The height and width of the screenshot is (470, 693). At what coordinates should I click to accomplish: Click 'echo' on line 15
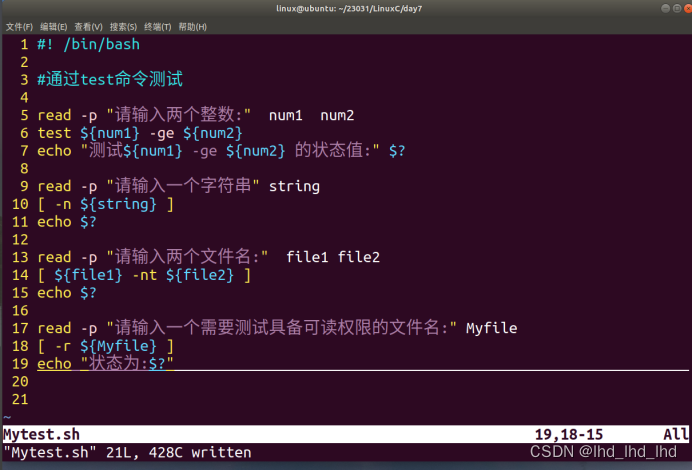click(x=54, y=293)
